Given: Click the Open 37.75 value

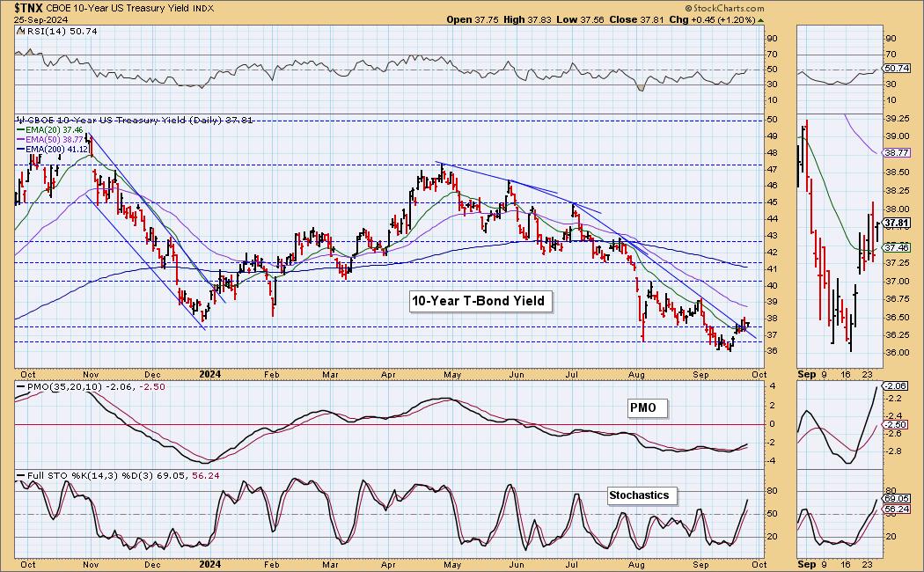Looking at the screenshot, I should pos(473,19).
